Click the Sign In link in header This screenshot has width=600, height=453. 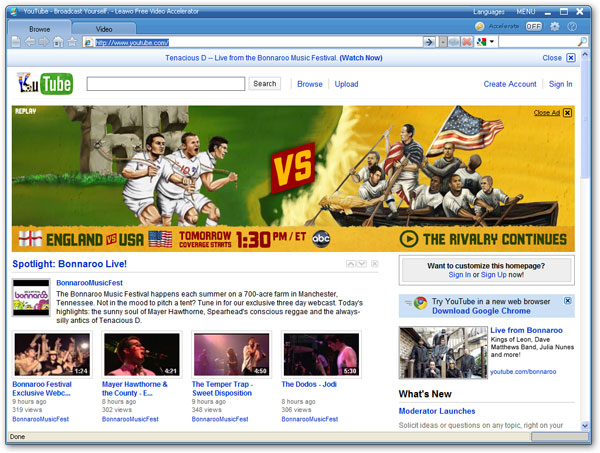[560, 84]
